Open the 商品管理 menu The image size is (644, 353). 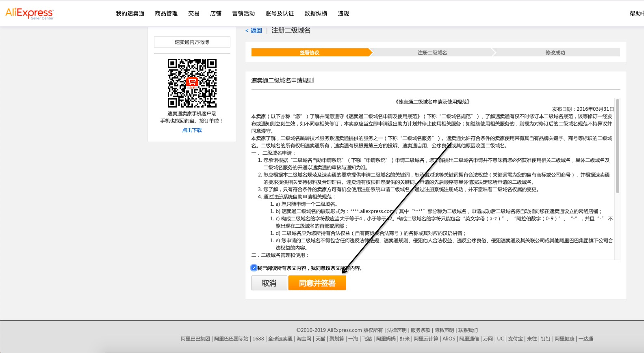pos(166,13)
